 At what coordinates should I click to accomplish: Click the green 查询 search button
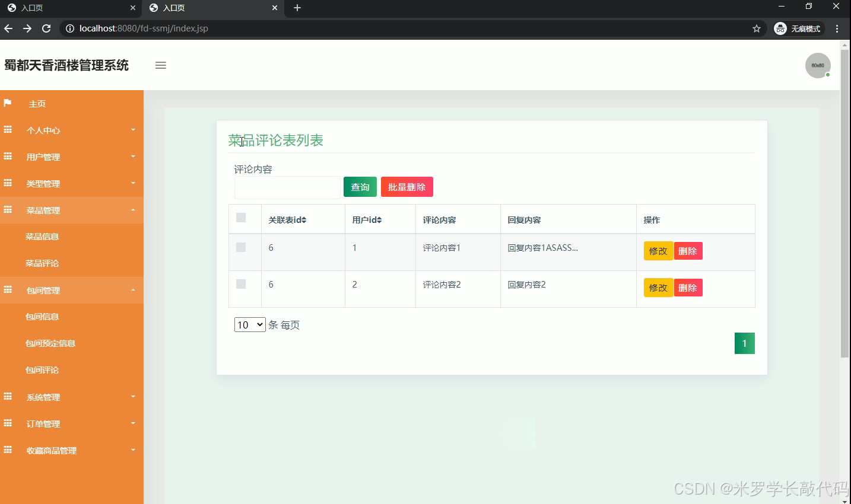(360, 186)
